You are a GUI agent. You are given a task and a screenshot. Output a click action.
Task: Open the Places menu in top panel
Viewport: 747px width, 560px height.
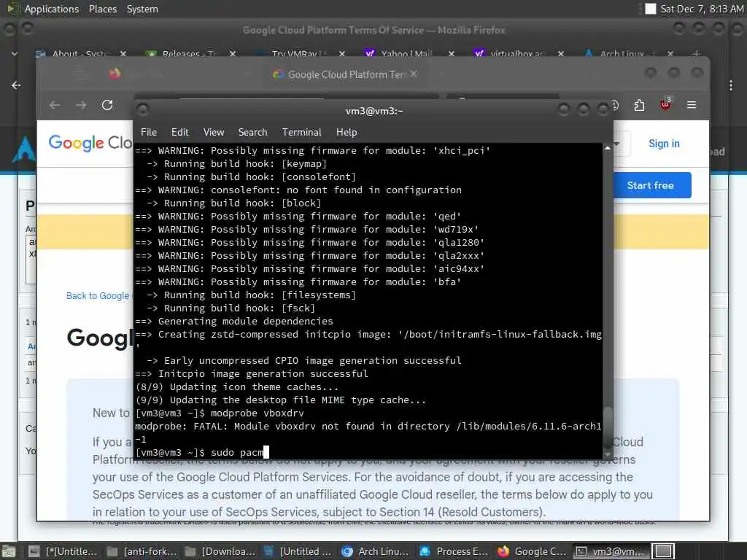pos(102,9)
